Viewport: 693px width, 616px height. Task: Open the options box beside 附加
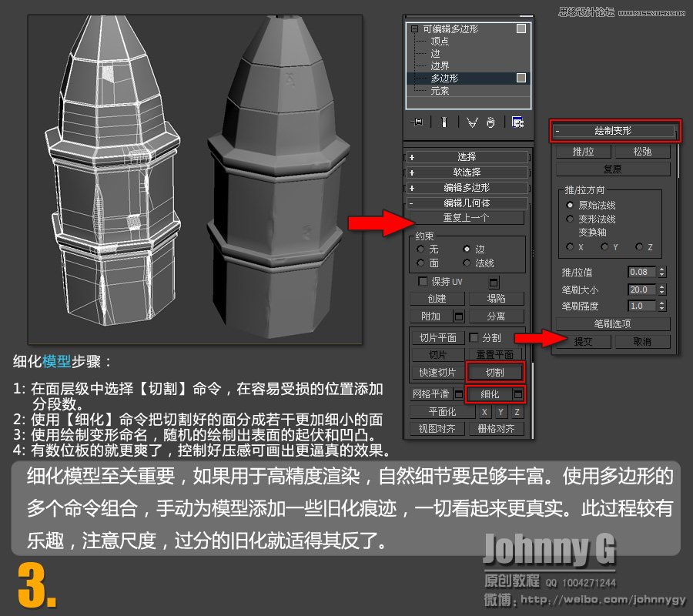tap(457, 316)
